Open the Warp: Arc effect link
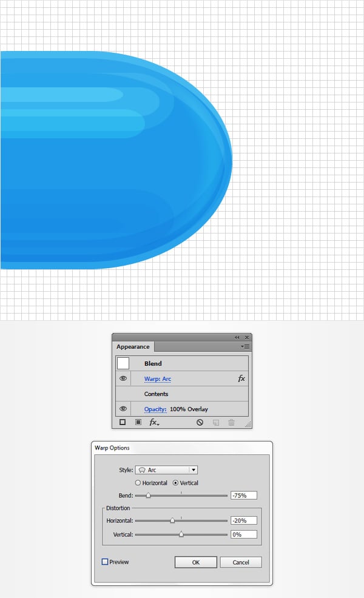The image size is (364, 598). point(158,378)
